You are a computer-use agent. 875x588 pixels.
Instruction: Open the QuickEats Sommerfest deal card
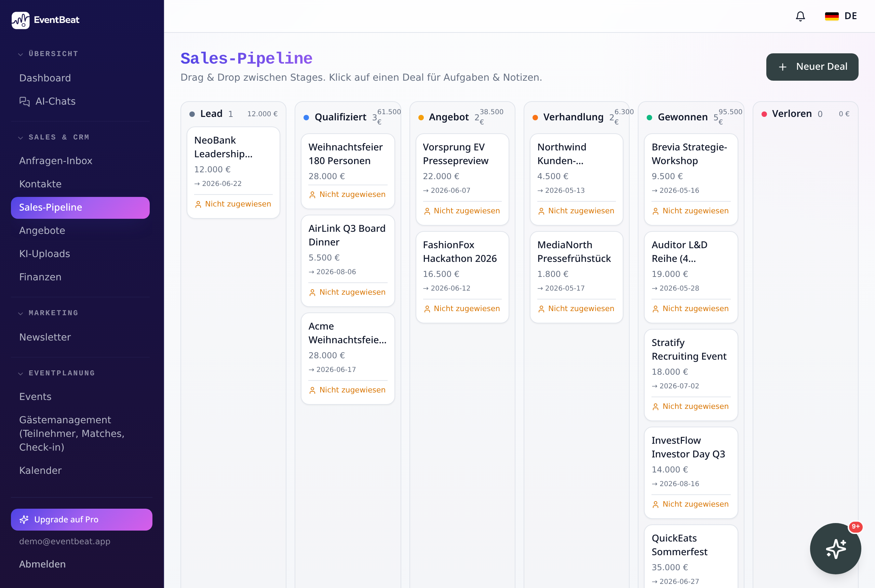691,557
